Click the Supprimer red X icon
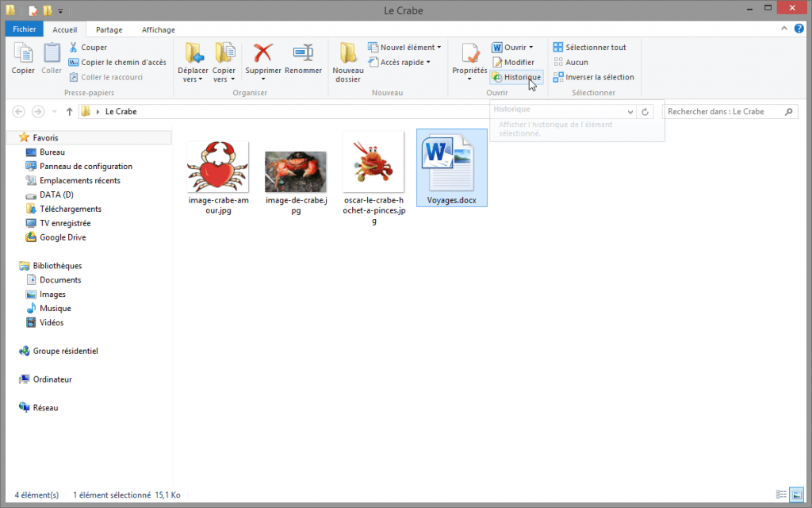 pos(263,53)
